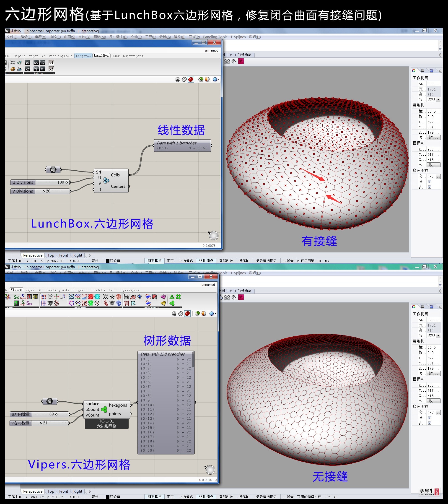The width and height of the screenshot is (448, 504).
Task: Open the 透视 projection dropdown in the Vipers Rhino window
Action: click(438, 336)
